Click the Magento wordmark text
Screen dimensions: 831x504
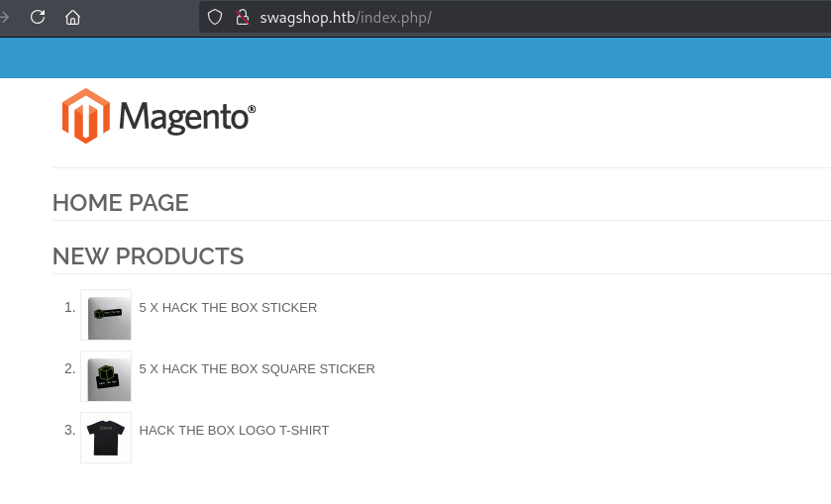tap(187, 117)
